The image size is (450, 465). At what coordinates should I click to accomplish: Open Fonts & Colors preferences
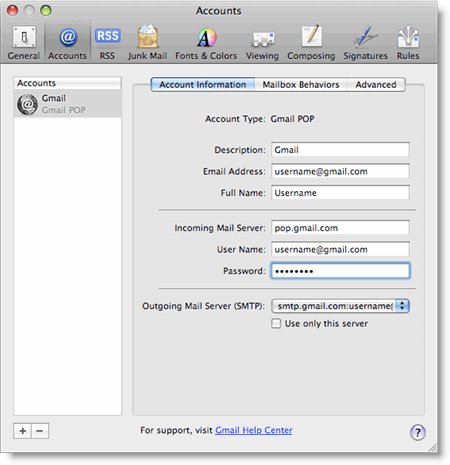point(206,43)
